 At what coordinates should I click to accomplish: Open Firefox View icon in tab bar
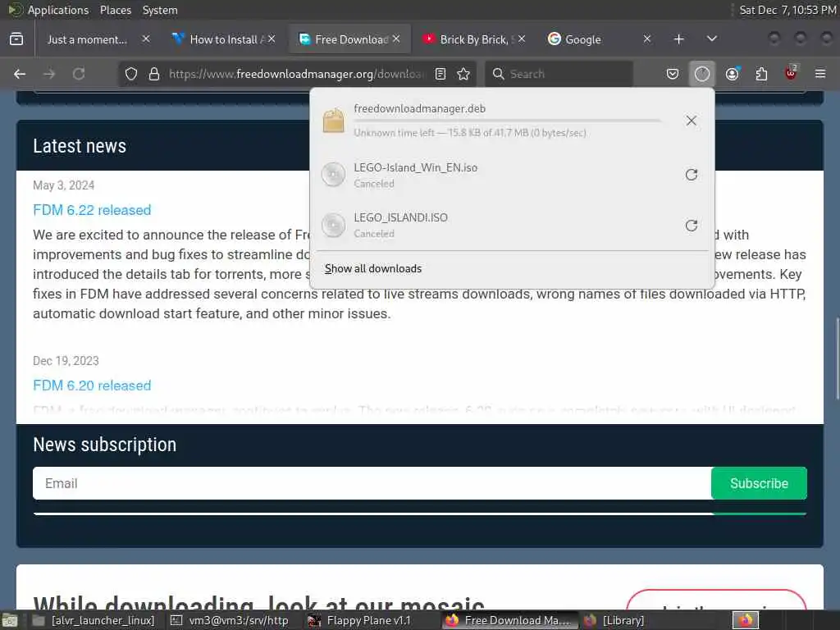tap(16, 39)
